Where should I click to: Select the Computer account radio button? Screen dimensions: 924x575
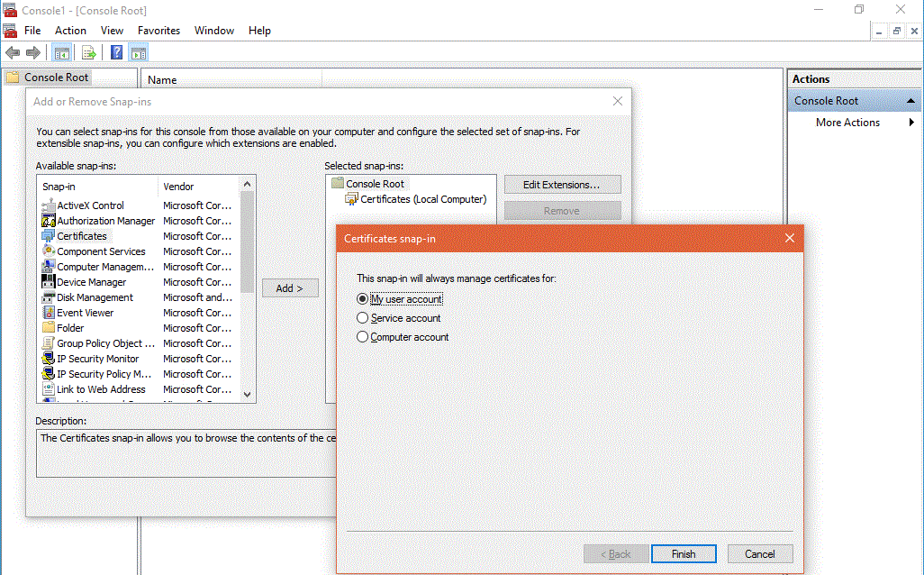pyautogui.click(x=363, y=337)
